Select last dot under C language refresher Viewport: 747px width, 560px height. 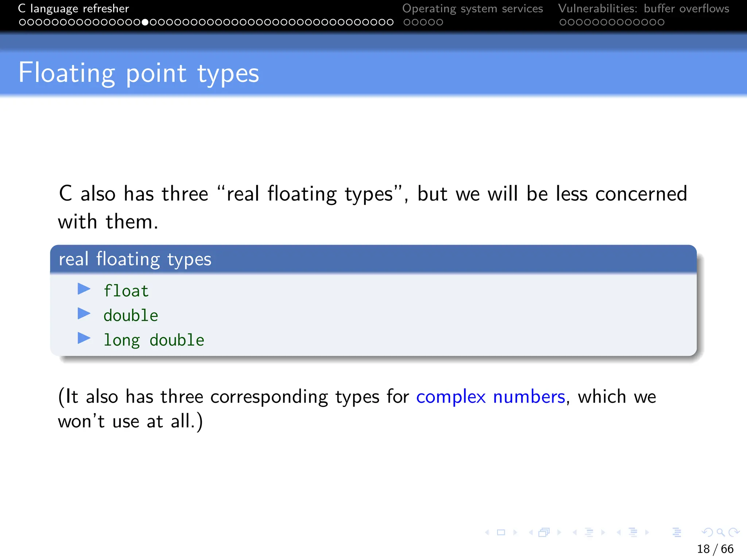pos(390,22)
